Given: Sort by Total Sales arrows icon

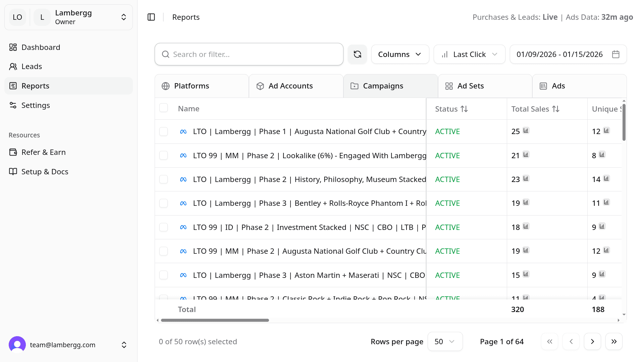Looking at the screenshot, I should (x=556, y=109).
